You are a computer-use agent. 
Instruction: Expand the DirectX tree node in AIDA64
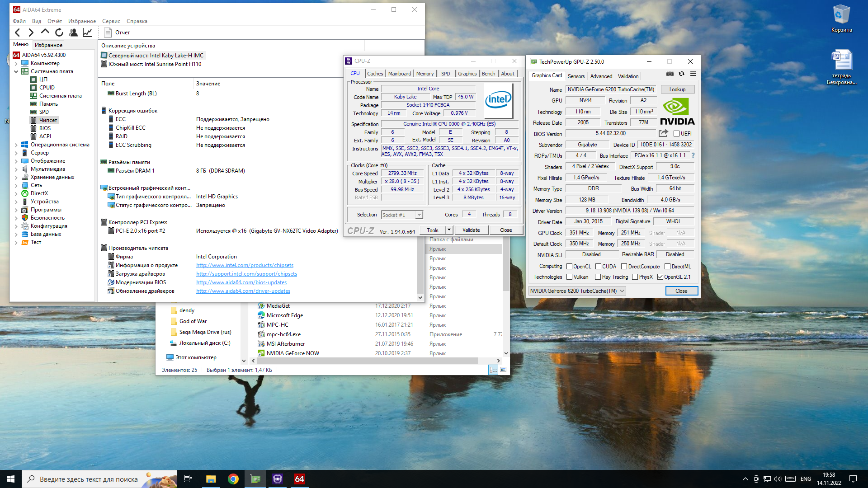tap(16, 193)
